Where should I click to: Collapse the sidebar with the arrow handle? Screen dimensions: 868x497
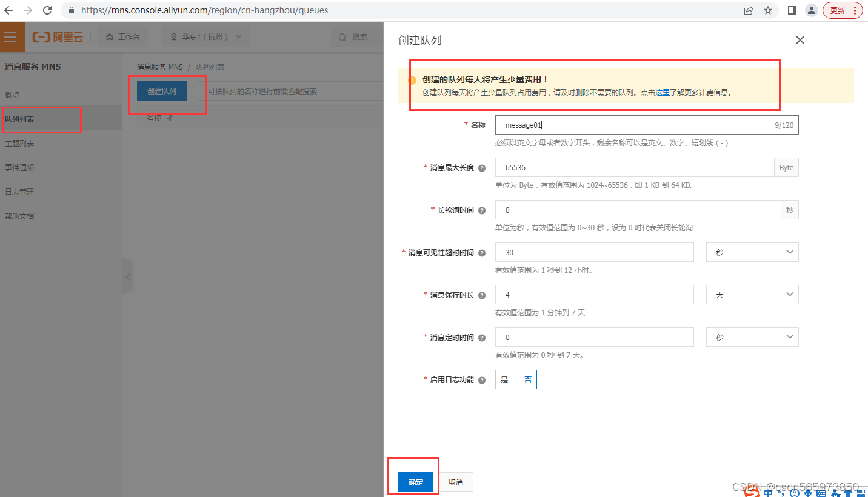coord(127,276)
